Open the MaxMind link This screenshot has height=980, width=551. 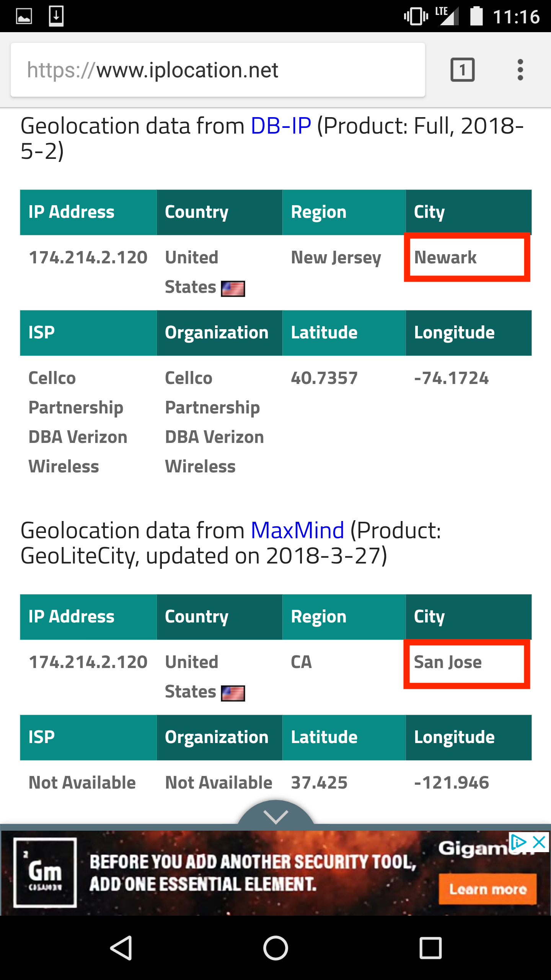click(x=297, y=530)
